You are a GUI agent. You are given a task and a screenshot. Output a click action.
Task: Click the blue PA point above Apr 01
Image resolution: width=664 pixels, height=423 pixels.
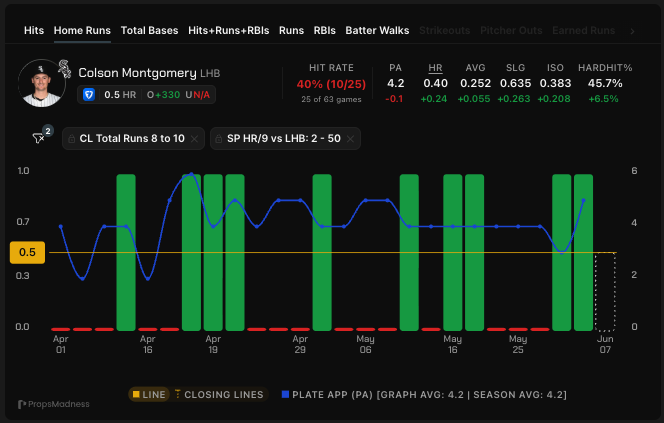(61, 227)
